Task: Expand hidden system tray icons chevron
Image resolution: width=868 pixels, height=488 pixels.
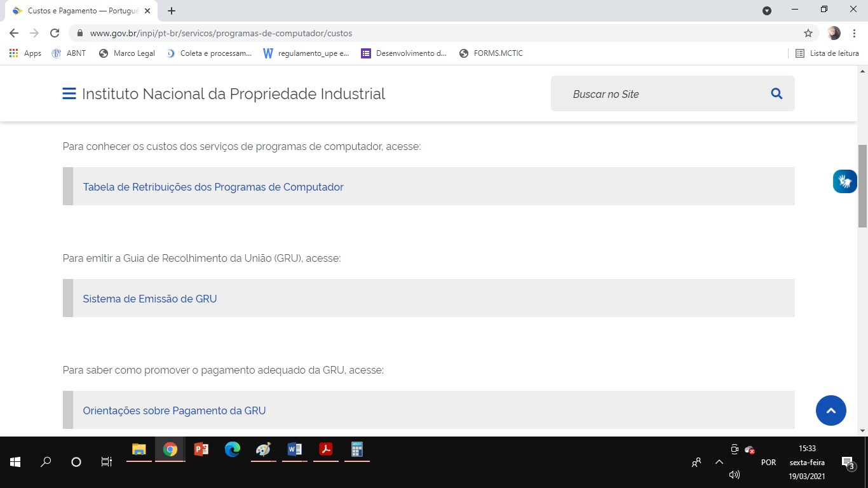Action: coord(719,462)
